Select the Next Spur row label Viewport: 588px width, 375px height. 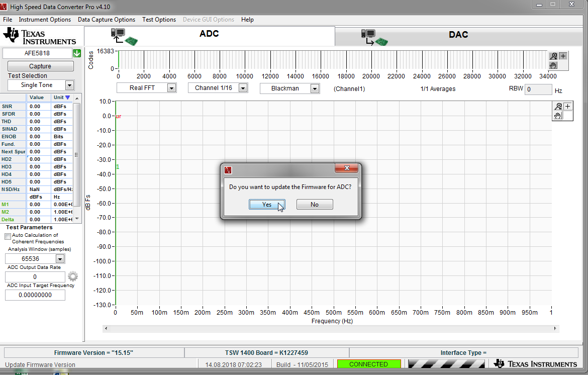[13, 151]
